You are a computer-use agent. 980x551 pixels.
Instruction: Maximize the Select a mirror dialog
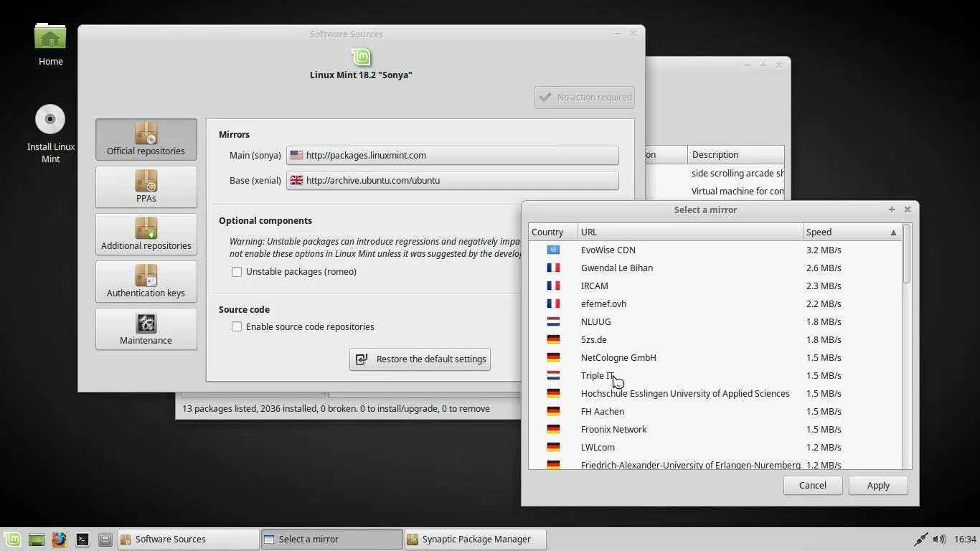(891, 209)
